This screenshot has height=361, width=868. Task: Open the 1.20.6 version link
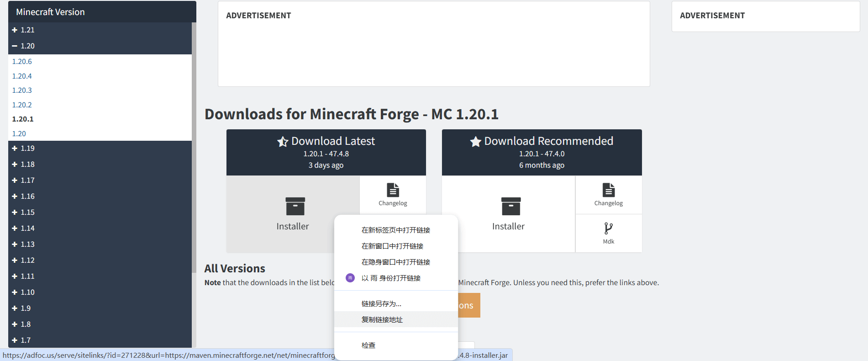coord(22,62)
